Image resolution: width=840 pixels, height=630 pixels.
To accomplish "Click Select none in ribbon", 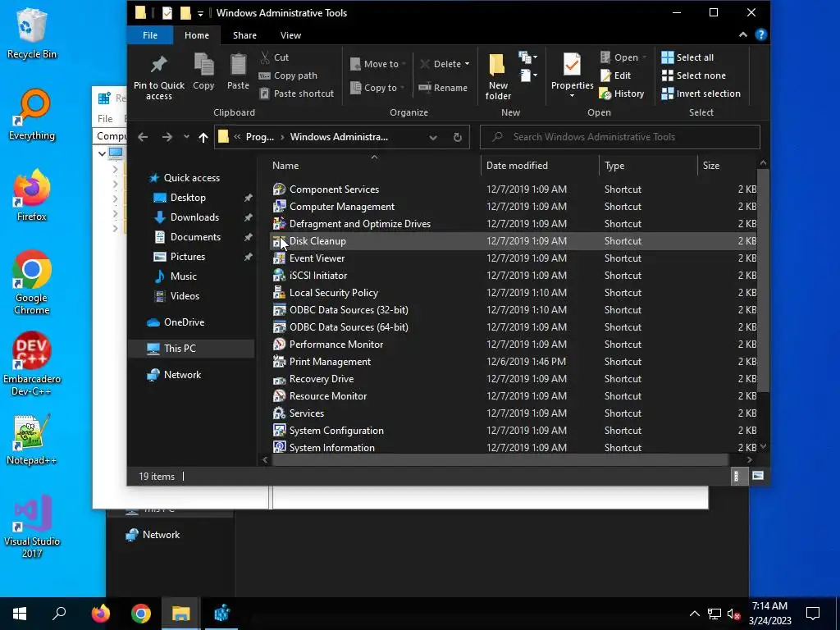I will [x=694, y=75].
